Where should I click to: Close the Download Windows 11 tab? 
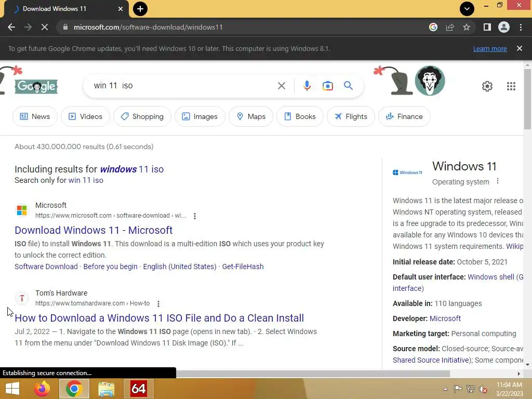point(121,9)
